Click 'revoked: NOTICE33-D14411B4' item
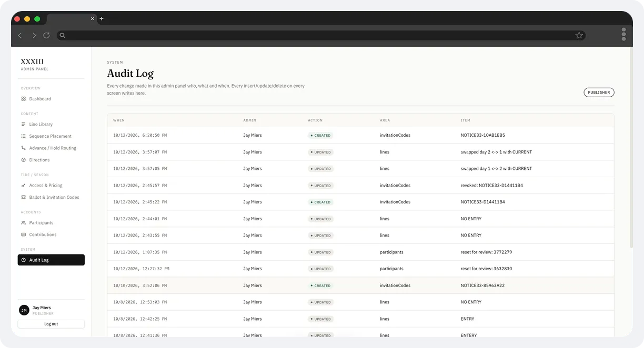The image size is (644, 348). [492, 186]
